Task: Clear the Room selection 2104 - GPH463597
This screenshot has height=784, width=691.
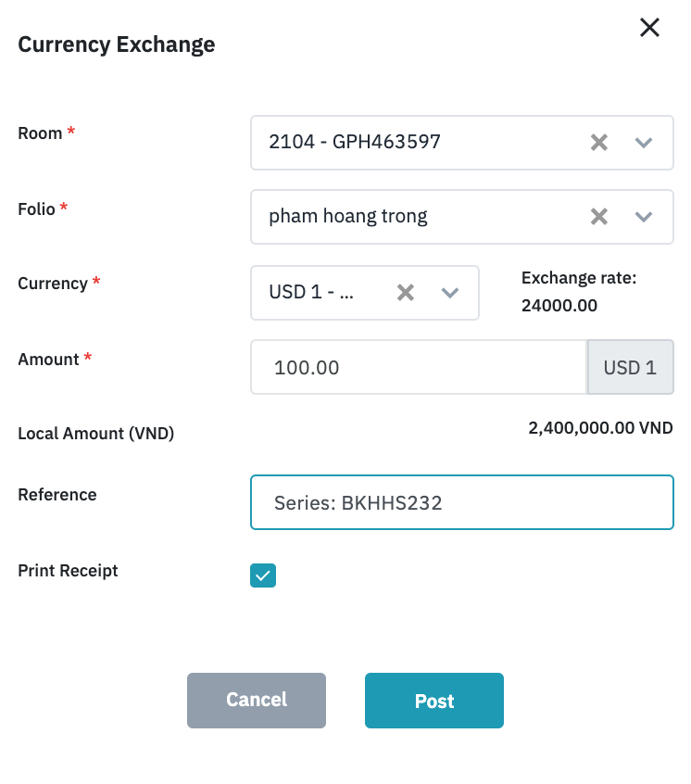Action: point(599,143)
